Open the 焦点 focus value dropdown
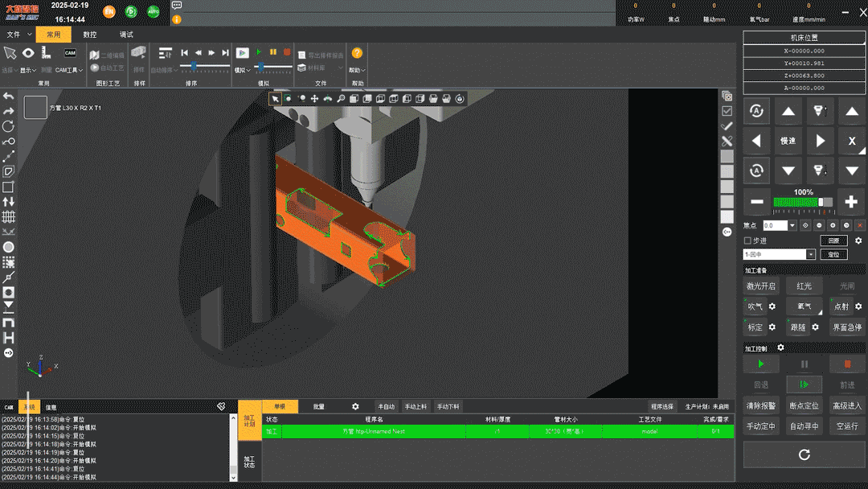The width and height of the screenshot is (868, 489). click(792, 226)
